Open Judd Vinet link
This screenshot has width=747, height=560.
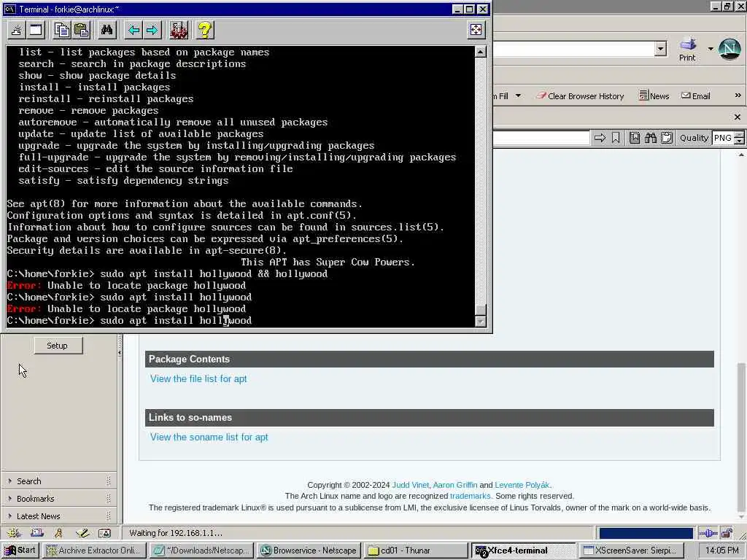[410, 485]
